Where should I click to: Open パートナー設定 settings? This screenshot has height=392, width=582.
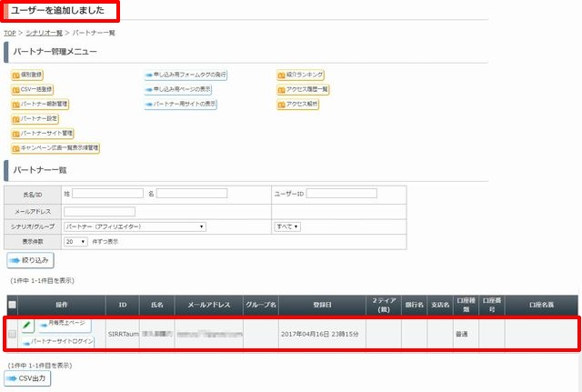click(35, 119)
